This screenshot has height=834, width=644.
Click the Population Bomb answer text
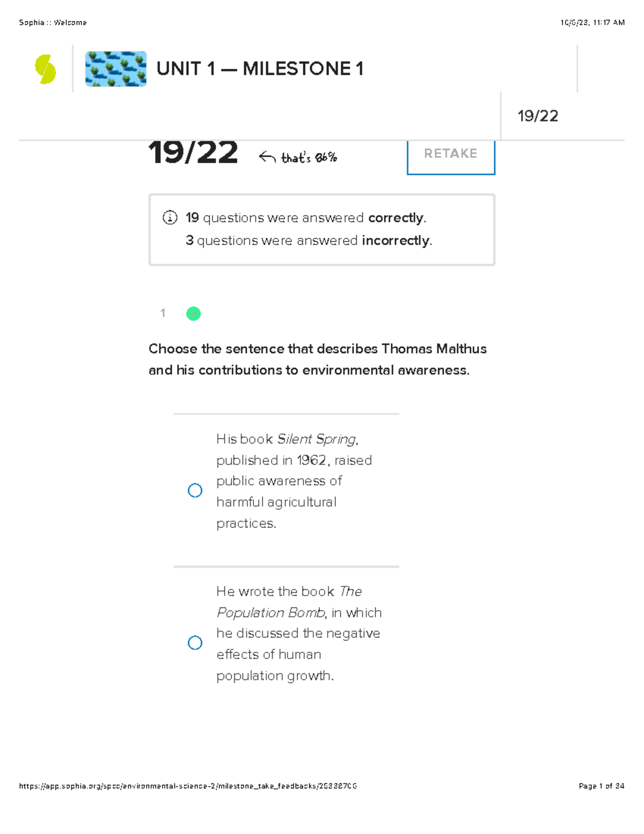click(299, 633)
